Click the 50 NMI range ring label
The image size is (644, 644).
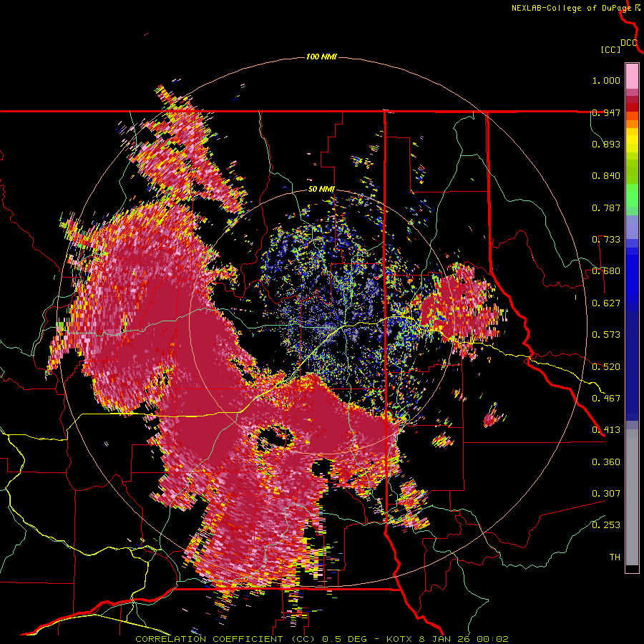coord(321,190)
